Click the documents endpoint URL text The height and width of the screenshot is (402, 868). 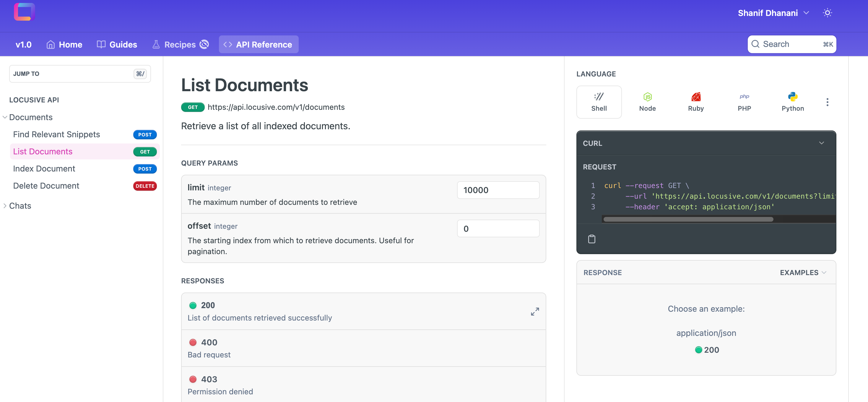276,107
